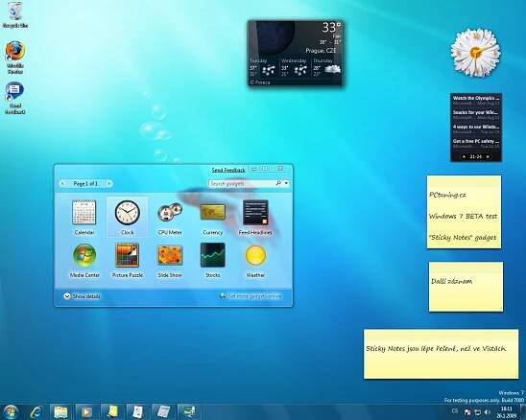Open the calculator taskbar icon

163,412
